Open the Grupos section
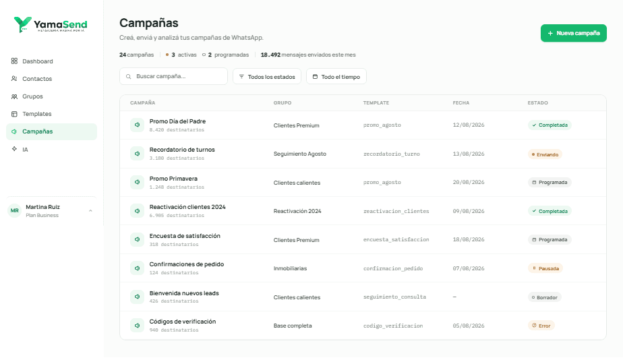The width and height of the screenshot is (623, 364). pos(51,96)
